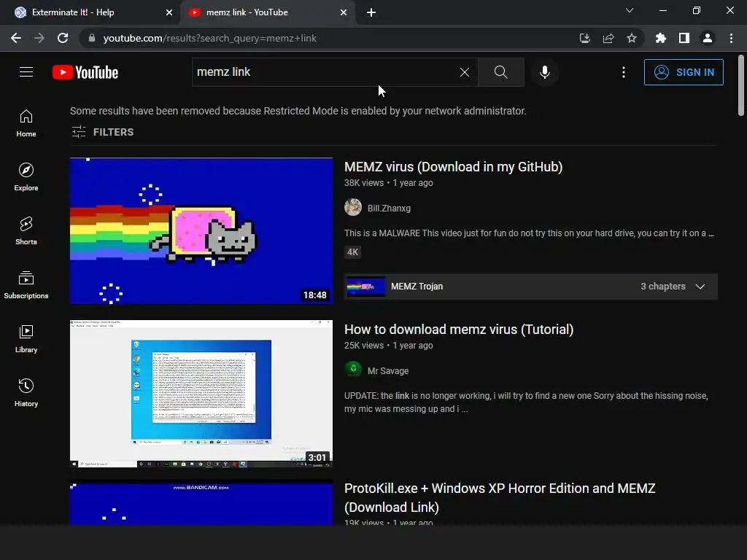Image resolution: width=747 pixels, height=560 pixels.
Task: Click the Restricted Mode notice text
Action: pyautogui.click(x=298, y=111)
